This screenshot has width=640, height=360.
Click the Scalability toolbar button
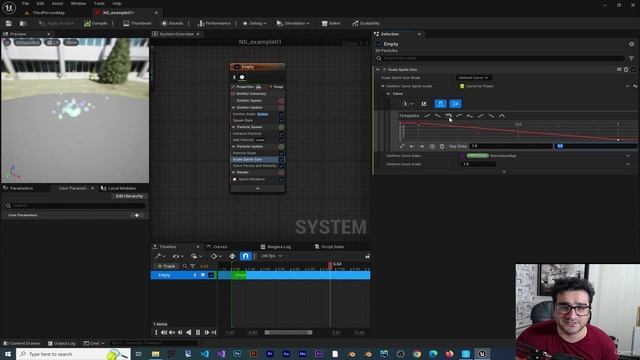tap(366, 23)
